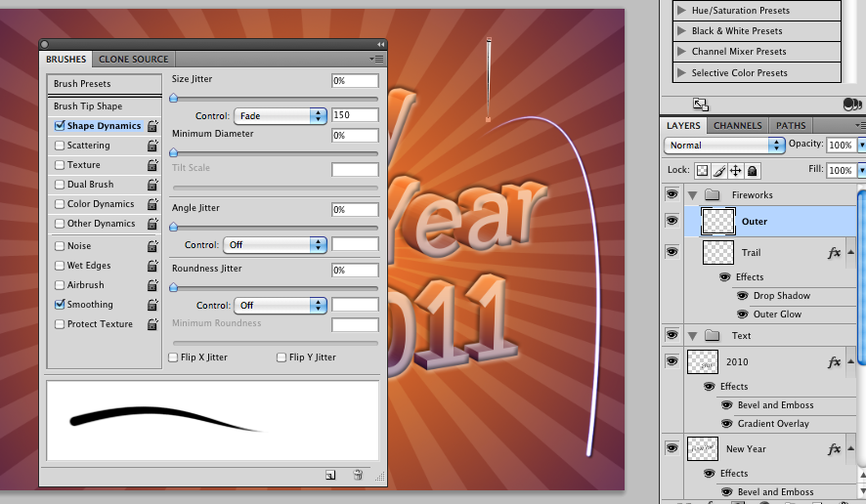The image size is (866, 504).
Task: Check Flip X Jitter
Action: point(173,357)
